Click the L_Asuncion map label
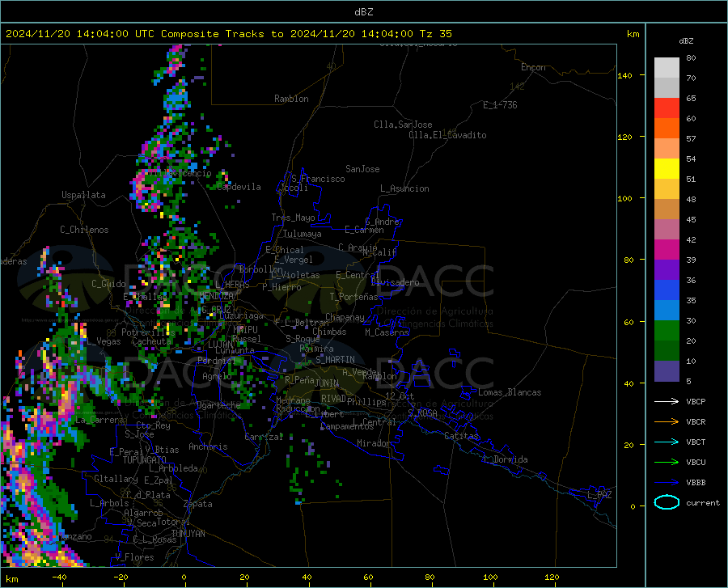 coord(404,188)
